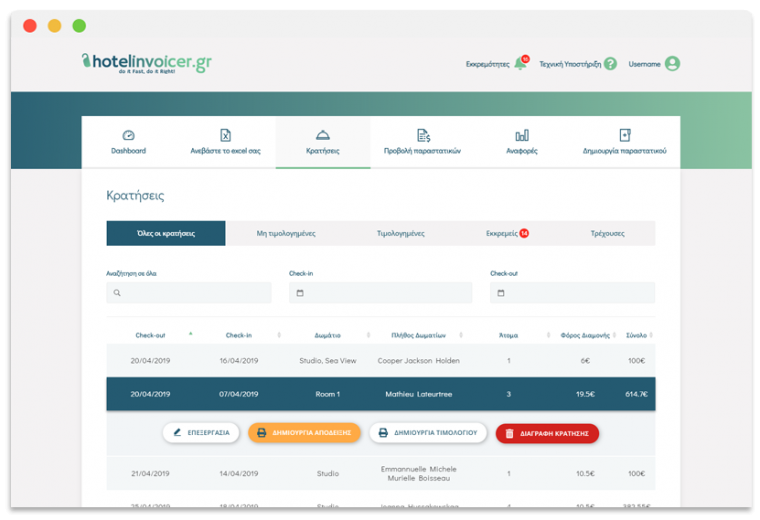Screen dimensions: 760x520
Task: Switch to Τιμολογημένες tab
Action: point(400,233)
